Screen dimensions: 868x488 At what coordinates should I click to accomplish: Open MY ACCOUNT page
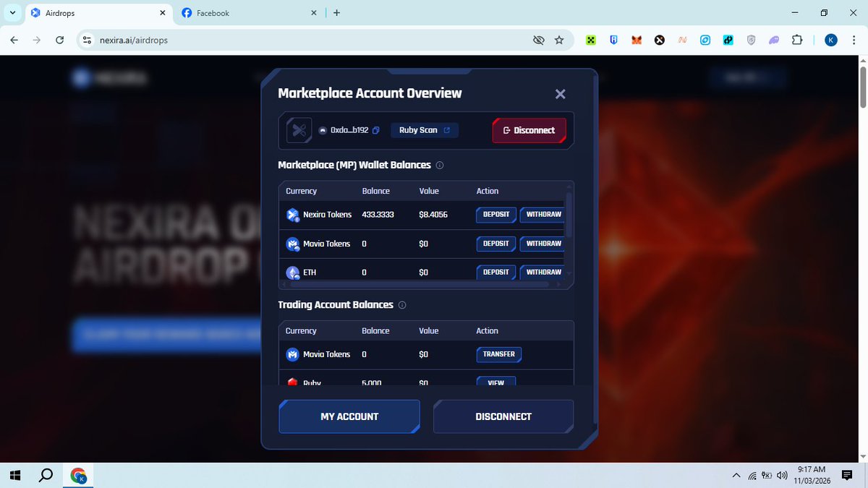click(x=349, y=416)
